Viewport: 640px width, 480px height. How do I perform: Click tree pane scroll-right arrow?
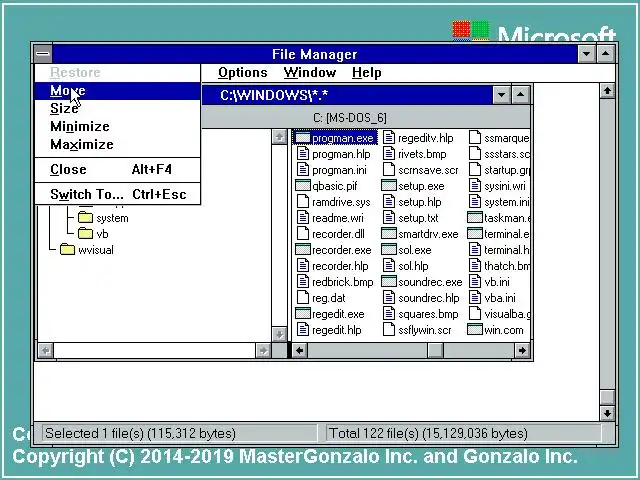pos(263,350)
